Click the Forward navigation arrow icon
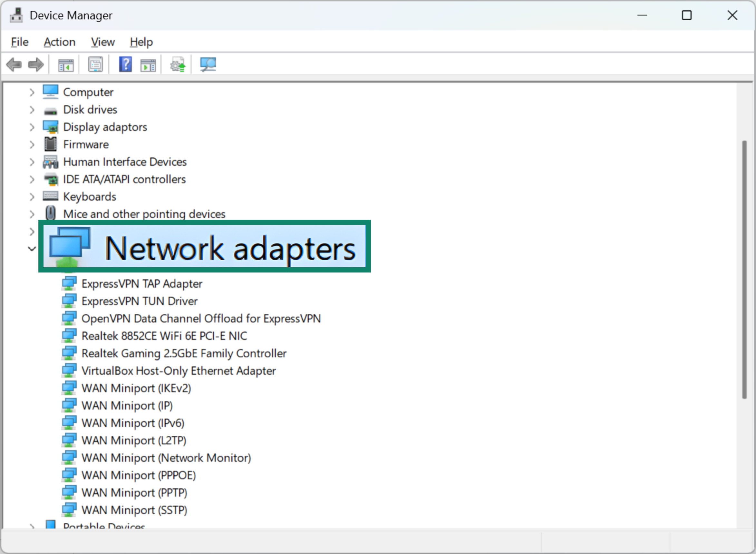This screenshot has width=756, height=554. [x=35, y=64]
